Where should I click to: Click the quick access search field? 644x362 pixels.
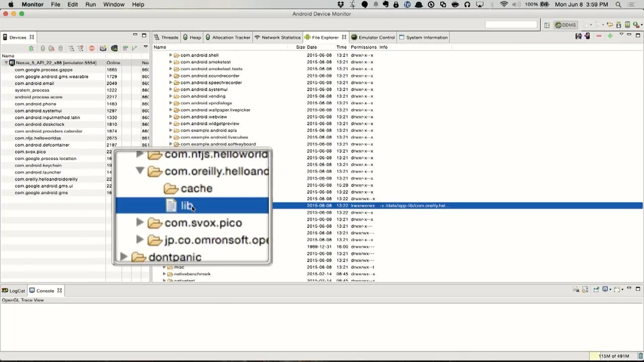click(511, 25)
